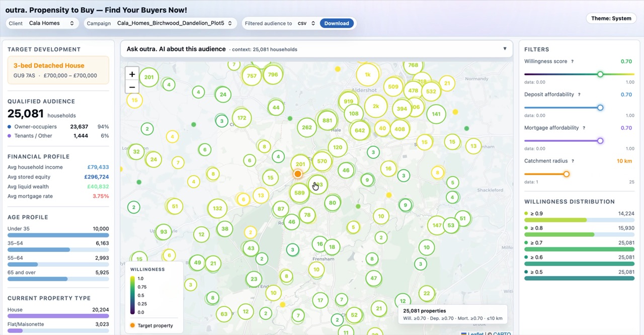The height and width of the screenshot is (335, 644).
Task: Select the 1k household cluster bubble
Action: (367, 74)
